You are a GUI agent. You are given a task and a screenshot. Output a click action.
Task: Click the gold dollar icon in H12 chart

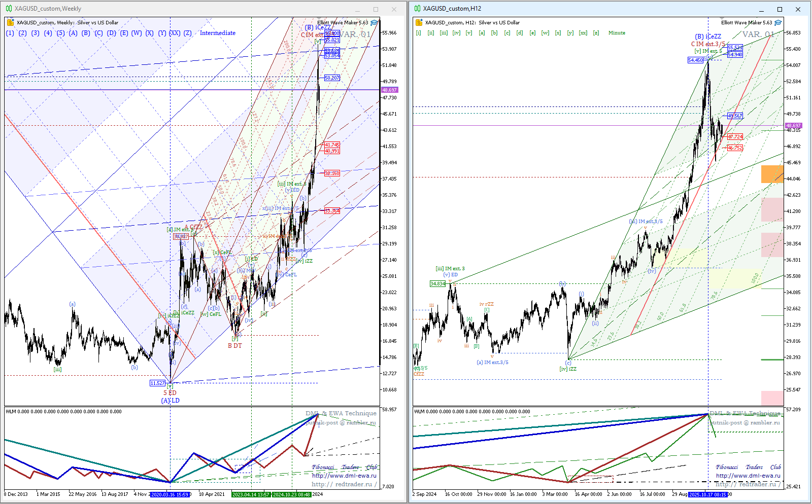[419, 23]
